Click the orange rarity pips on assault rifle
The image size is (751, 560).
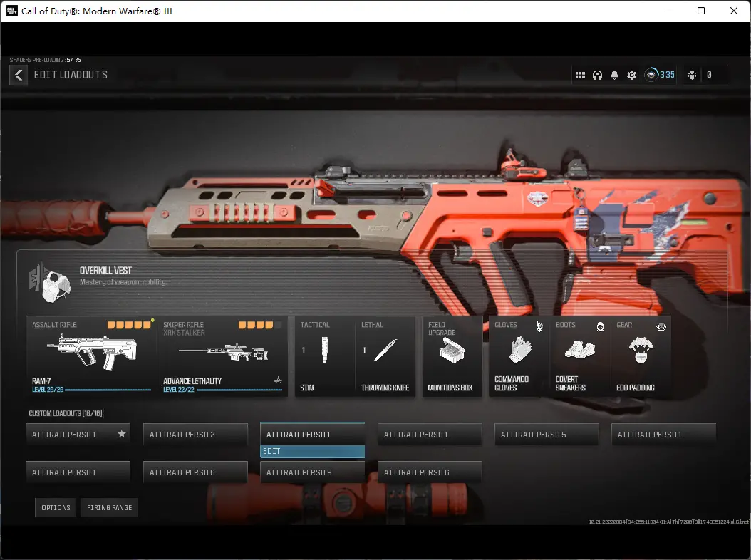[129, 326]
